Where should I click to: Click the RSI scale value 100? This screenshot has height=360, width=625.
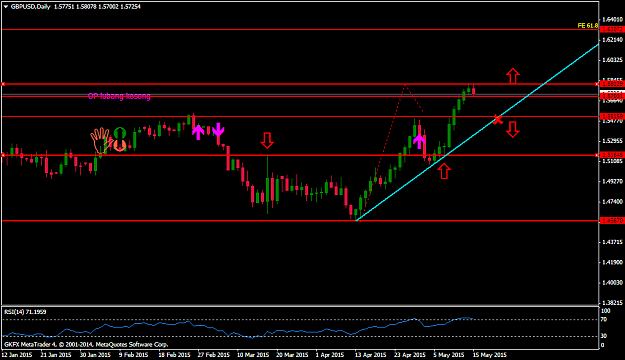click(605, 311)
